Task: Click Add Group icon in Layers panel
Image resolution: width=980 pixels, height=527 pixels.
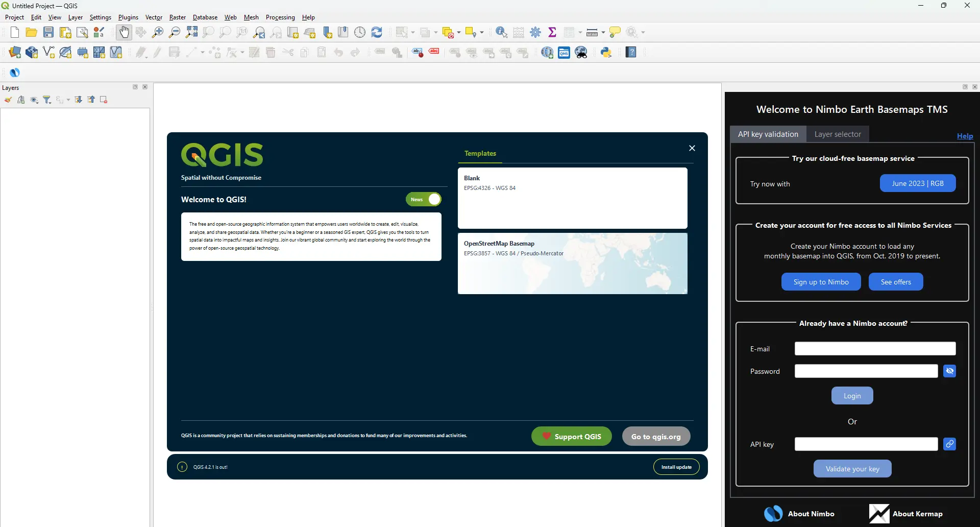Action: [x=21, y=100]
